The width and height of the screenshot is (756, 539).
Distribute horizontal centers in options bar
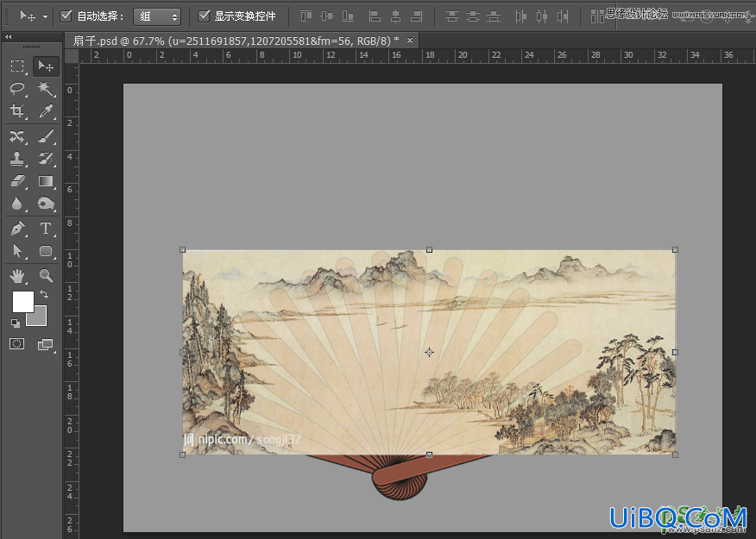pos(541,16)
